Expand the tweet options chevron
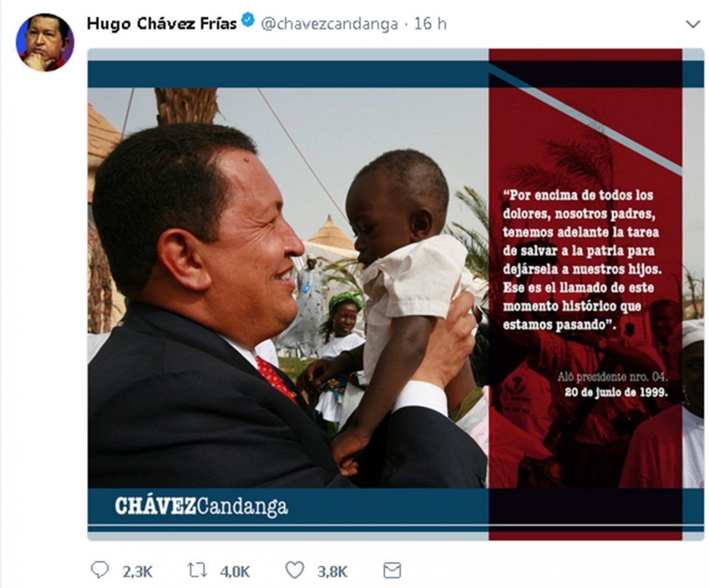The image size is (709, 588). coord(693,24)
